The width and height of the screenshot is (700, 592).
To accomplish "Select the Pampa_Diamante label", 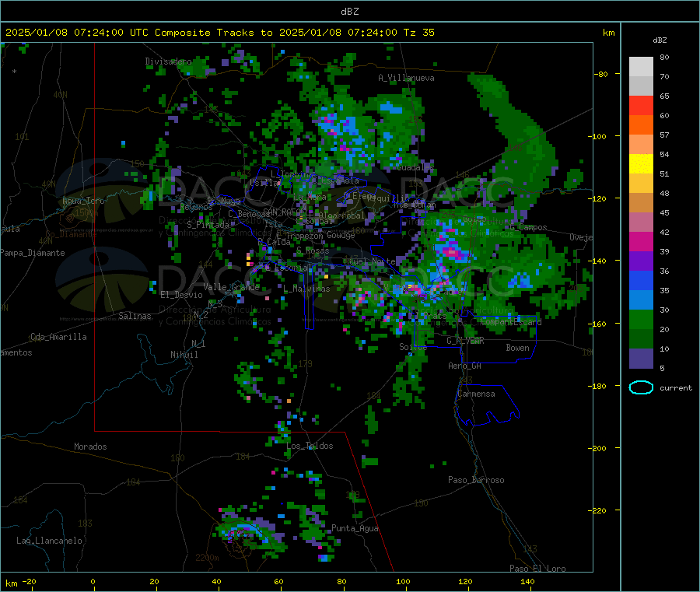I will [32, 253].
